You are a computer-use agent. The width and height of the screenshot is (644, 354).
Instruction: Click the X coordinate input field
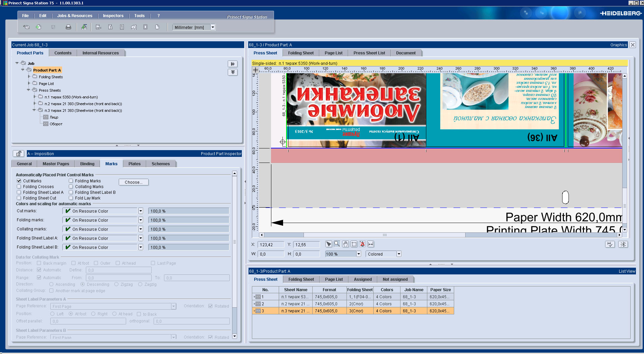click(x=271, y=245)
